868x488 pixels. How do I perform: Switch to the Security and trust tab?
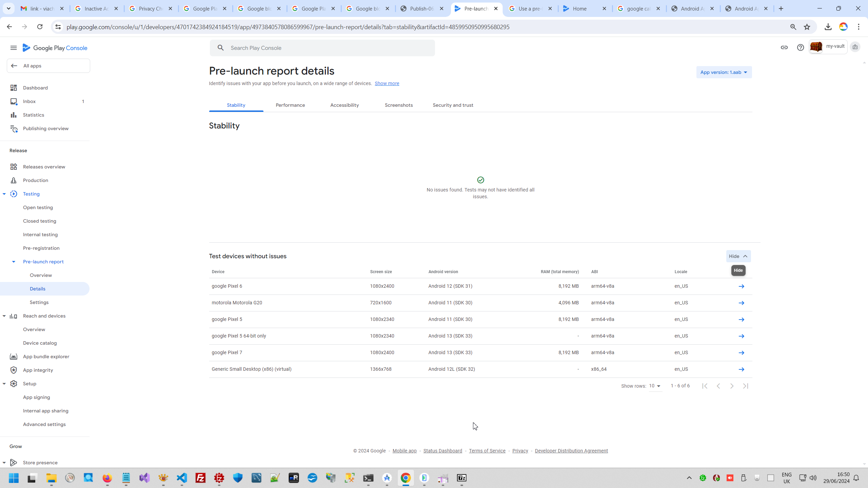453,105
